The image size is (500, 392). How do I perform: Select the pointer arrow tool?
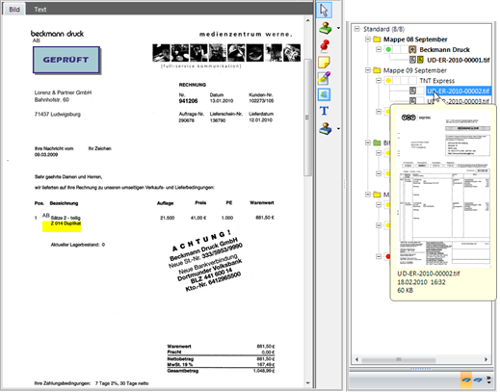point(324,10)
